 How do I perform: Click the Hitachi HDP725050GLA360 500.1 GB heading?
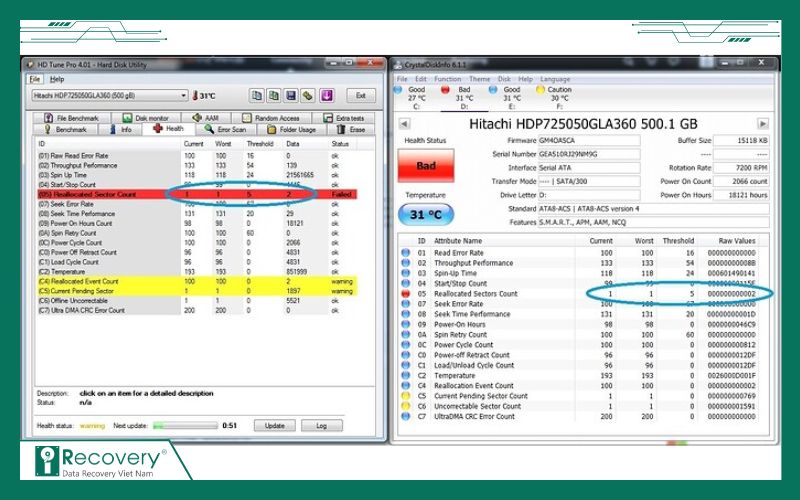click(583, 124)
